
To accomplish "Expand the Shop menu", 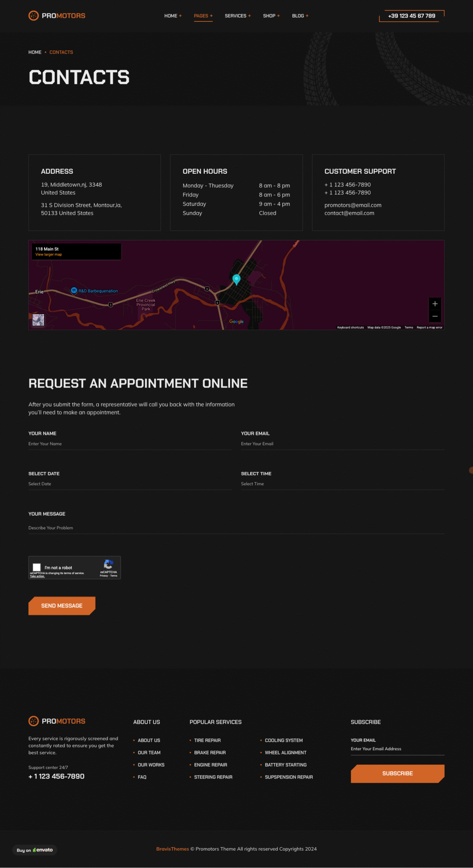I will tap(271, 16).
